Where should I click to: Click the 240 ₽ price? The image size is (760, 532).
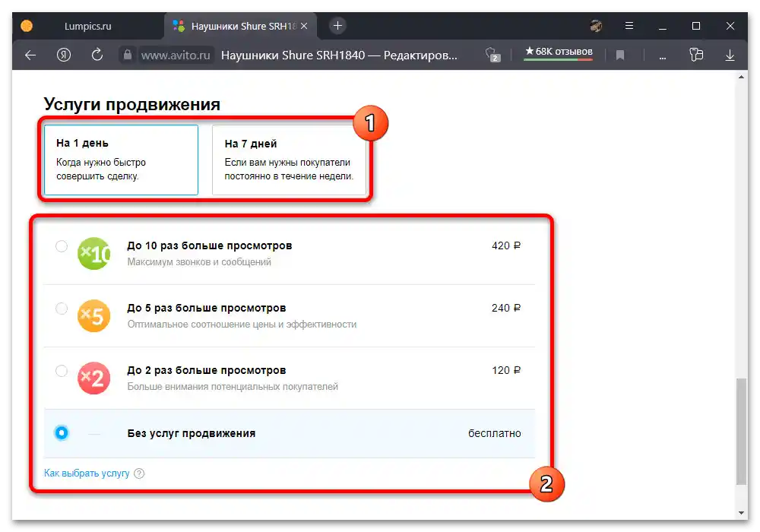pyautogui.click(x=506, y=308)
